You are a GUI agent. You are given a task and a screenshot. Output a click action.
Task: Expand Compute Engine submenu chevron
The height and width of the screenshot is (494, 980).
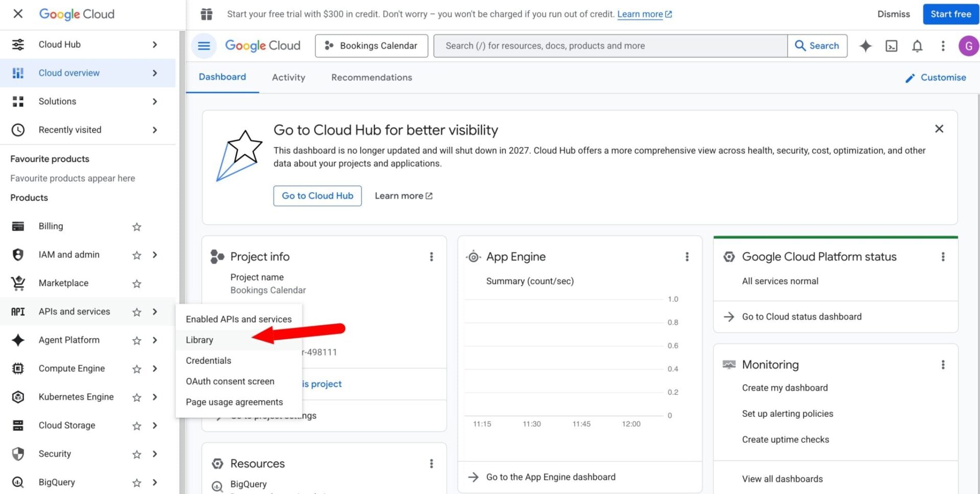(155, 368)
